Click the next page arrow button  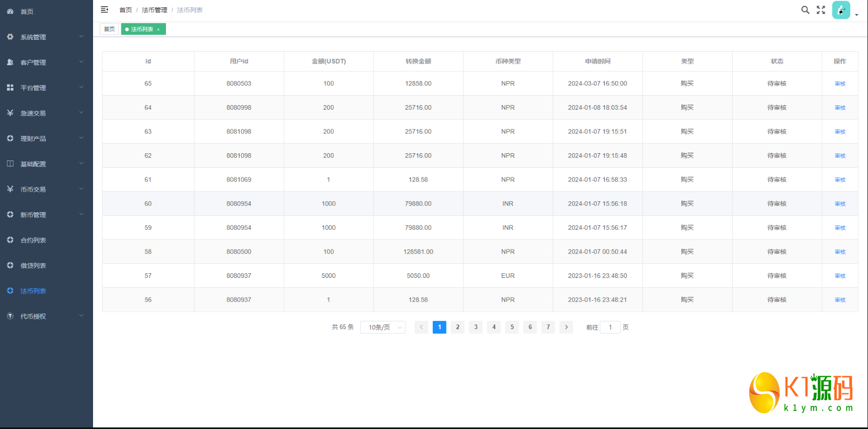pyautogui.click(x=566, y=327)
